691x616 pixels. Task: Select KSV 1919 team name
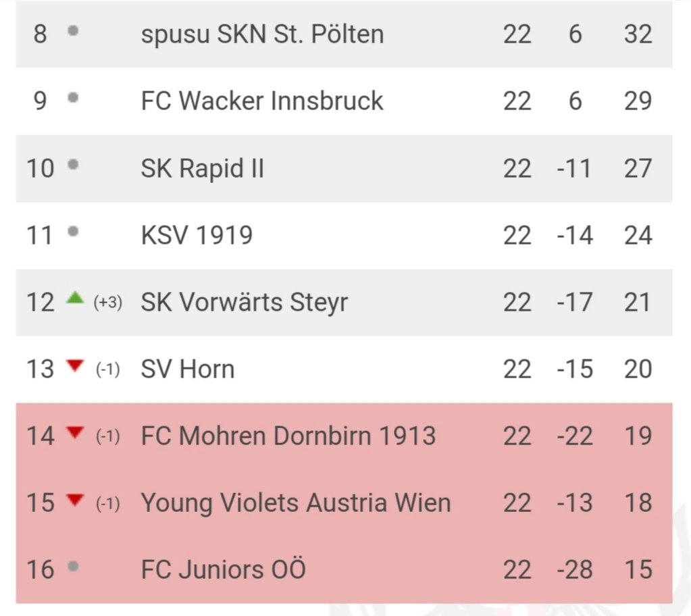point(197,235)
